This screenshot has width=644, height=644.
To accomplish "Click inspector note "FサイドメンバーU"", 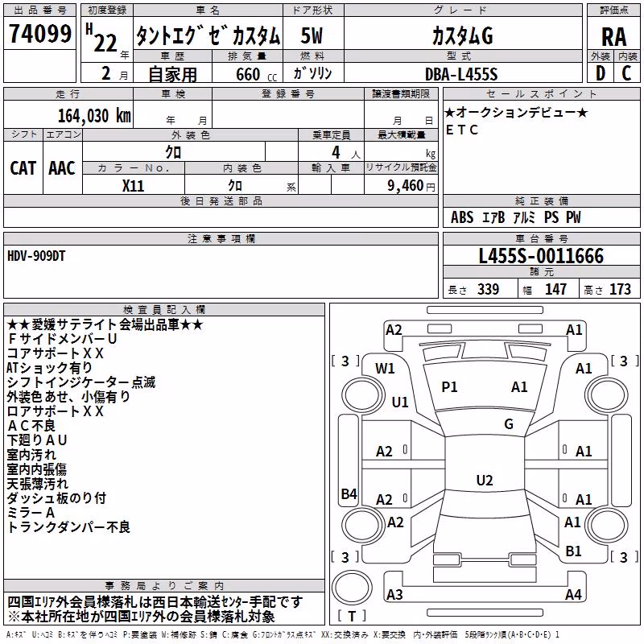I will 63,339.
